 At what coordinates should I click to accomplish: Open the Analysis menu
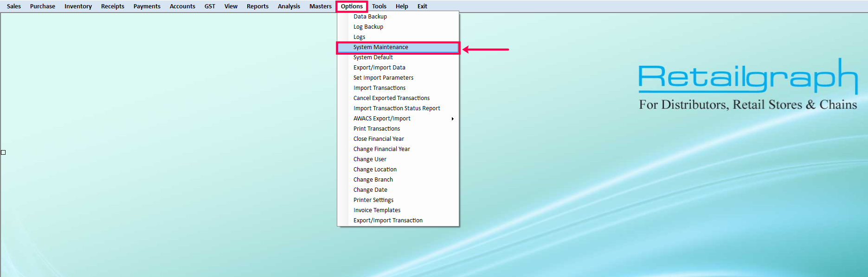[289, 6]
